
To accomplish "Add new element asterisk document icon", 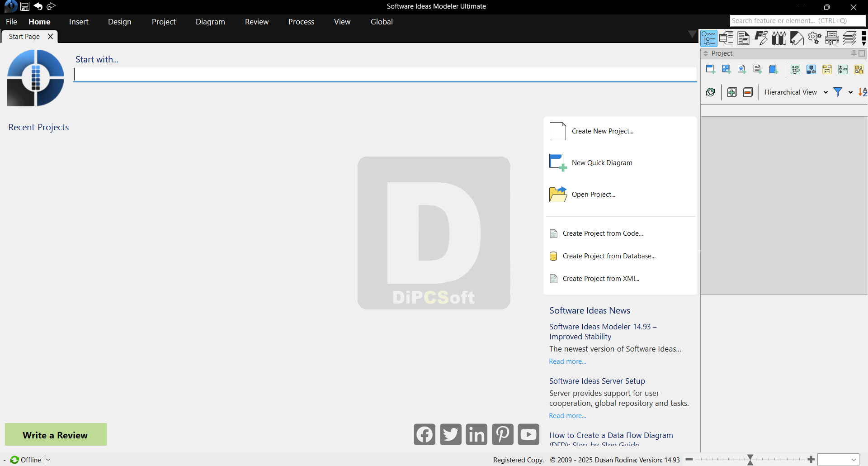I will click(742, 69).
